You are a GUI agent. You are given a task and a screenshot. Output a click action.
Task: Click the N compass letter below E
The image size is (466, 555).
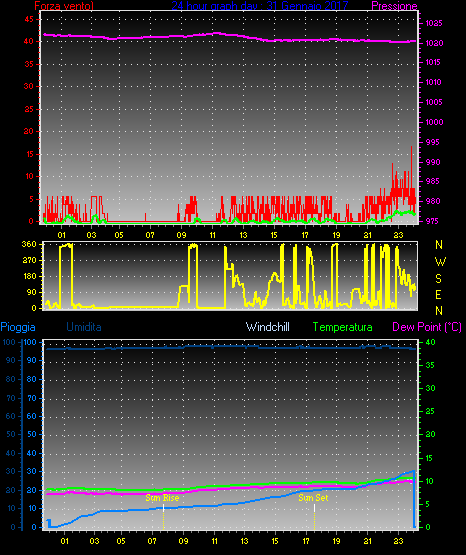[x=439, y=311]
